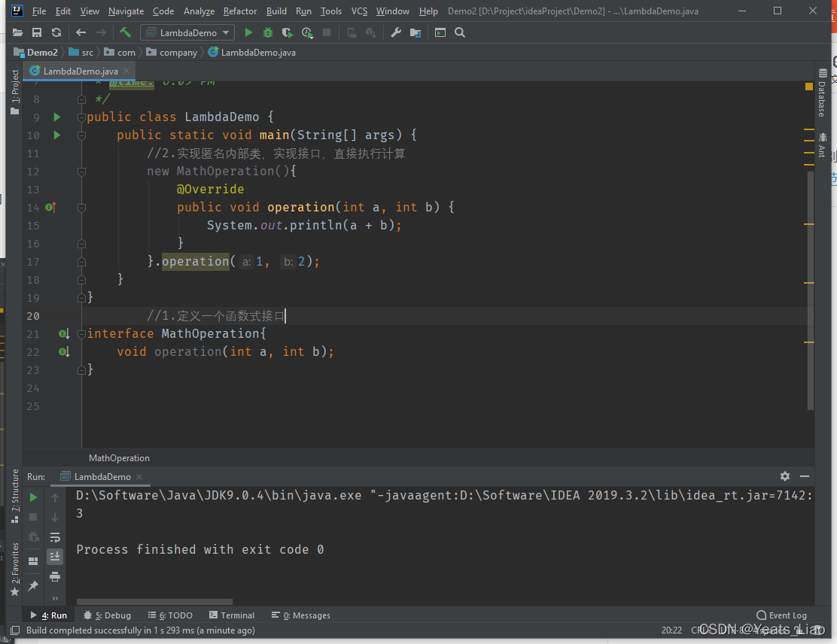
Task: Toggle tool window strips via bottom-left square icon
Action: pyautogui.click(x=15, y=630)
